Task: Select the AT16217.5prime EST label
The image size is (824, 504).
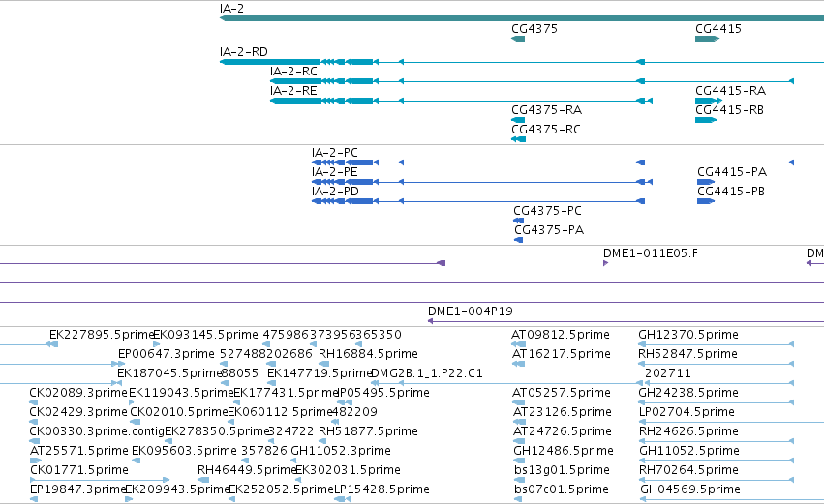Action: pos(562,354)
